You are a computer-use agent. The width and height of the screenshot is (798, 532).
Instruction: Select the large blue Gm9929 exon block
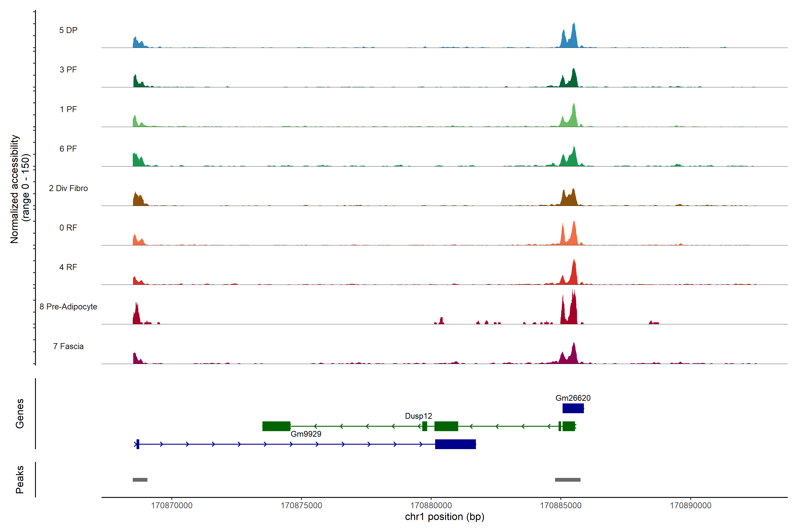(x=455, y=444)
